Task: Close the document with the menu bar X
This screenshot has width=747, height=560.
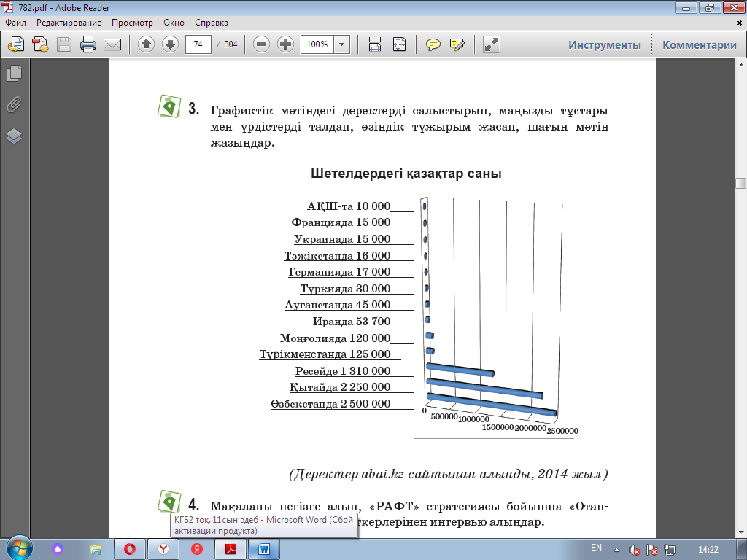Action: click(740, 23)
